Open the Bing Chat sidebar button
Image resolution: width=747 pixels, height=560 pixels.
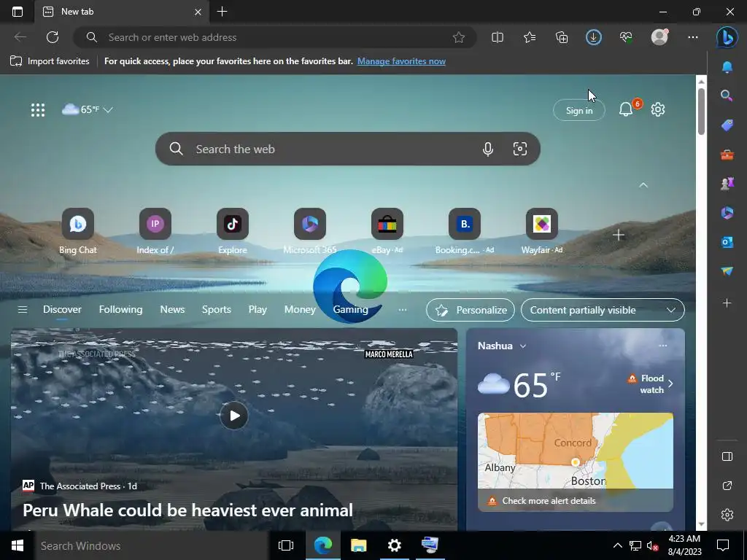click(727, 38)
